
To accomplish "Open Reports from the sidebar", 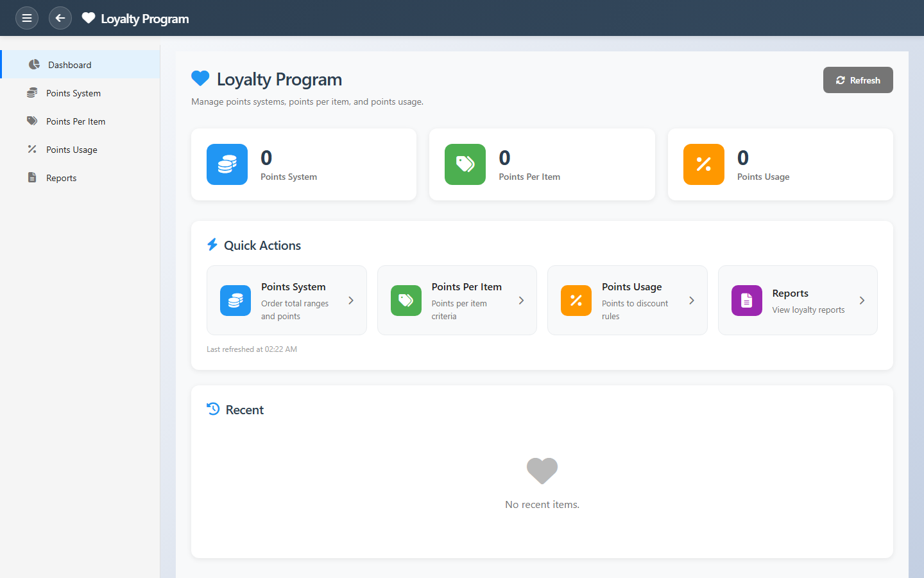I will click(x=62, y=178).
